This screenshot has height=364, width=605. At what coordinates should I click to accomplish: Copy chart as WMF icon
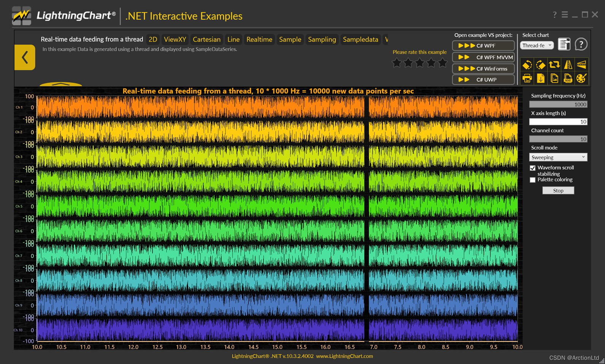point(568,78)
